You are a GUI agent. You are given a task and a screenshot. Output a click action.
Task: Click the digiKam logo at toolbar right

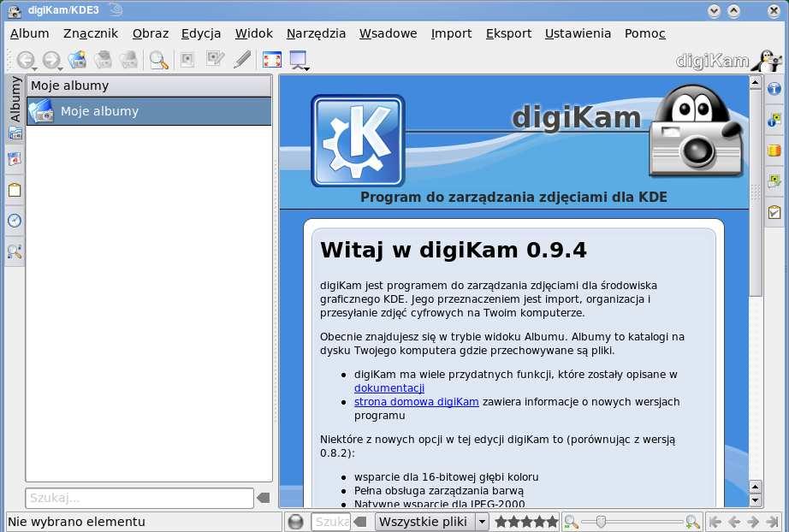click(x=728, y=61)
